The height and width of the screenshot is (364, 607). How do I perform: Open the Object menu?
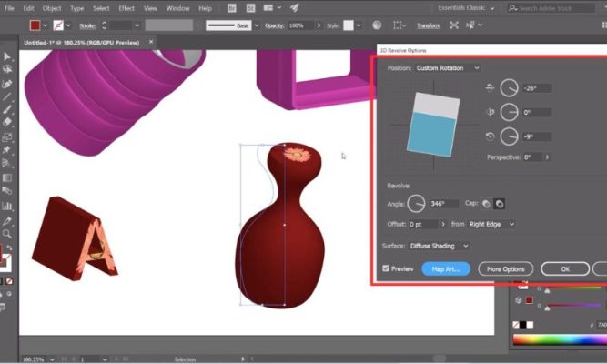(52, 8)
